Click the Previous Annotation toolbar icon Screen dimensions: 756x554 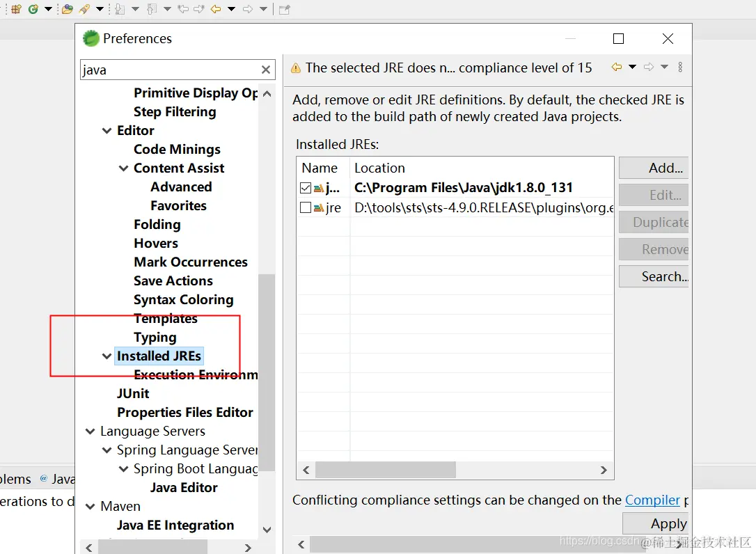pos(152,9)
